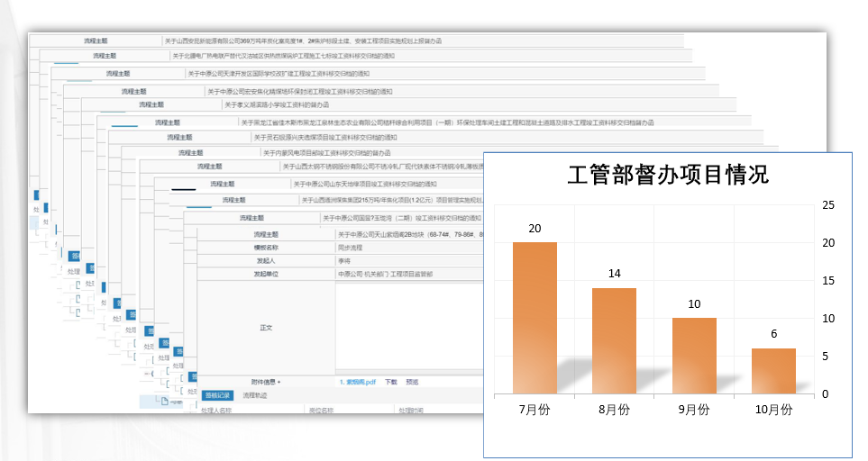Select the document icon in the tree list

[x=164, y=402]
